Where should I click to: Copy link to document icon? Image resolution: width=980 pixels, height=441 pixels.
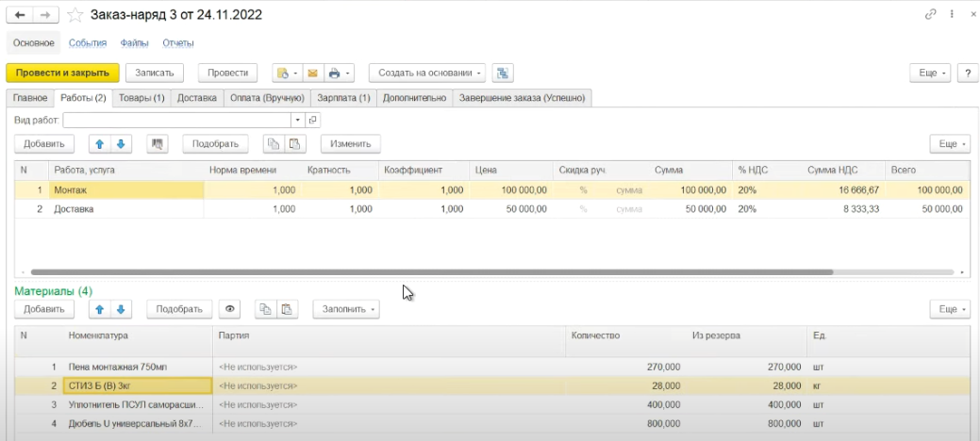pos(931,15)
